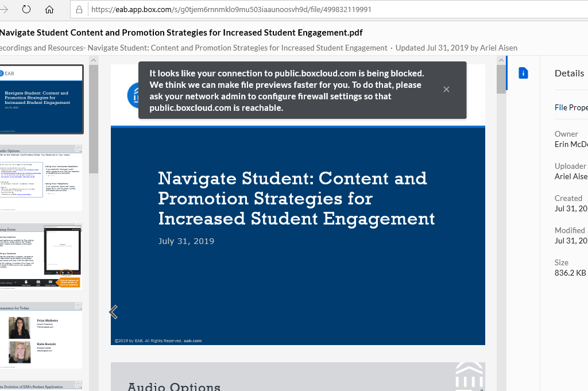Open the Audio Options slide thumbnail

click(x=41, y=177)
